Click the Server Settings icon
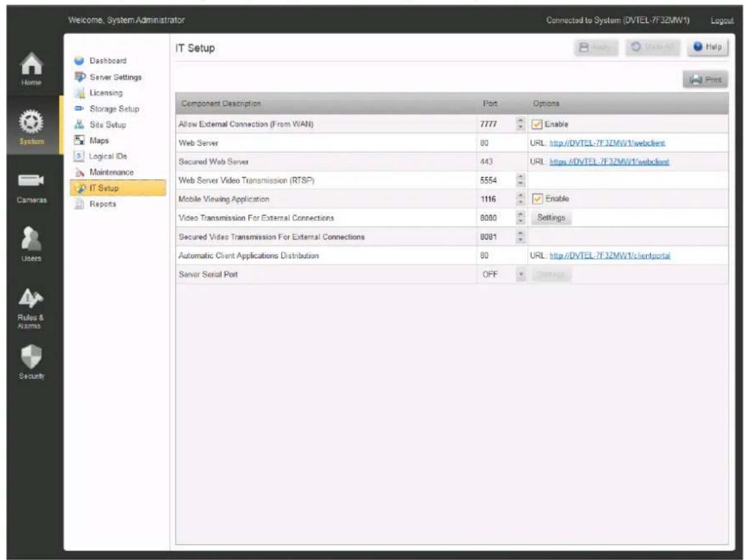Viewport: 746px width, 560px height. tap(80, 77)
